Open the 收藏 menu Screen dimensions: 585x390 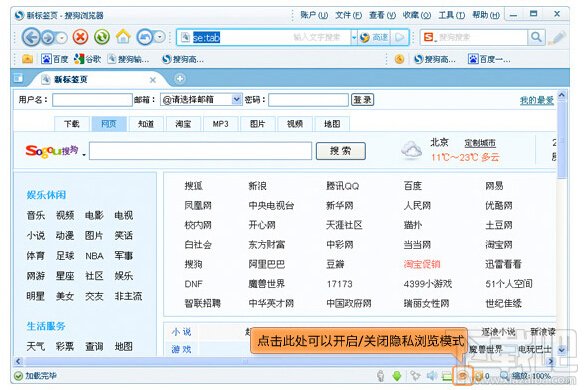coord(416,15)
